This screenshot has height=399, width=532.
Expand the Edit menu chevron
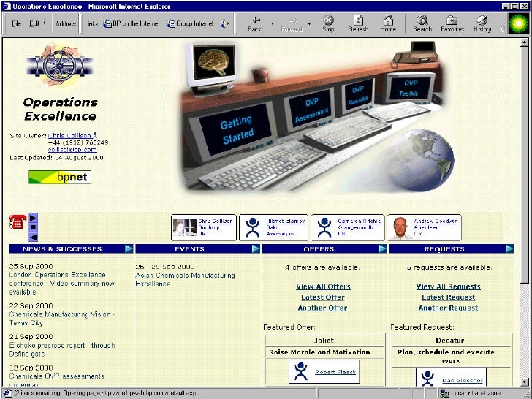(44, 23)
